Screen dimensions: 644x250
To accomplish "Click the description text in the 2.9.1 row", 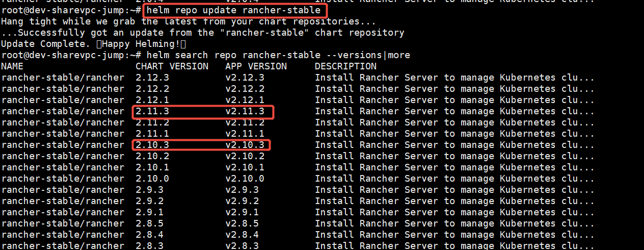I will point(454,212).
